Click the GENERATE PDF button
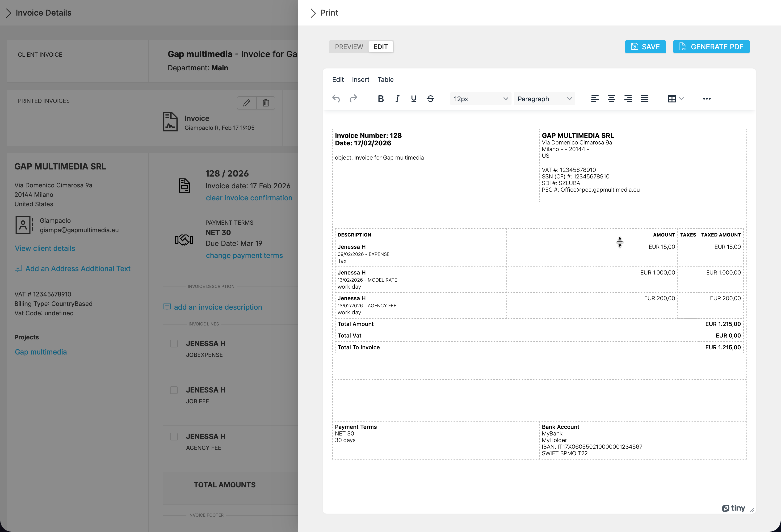 tap(711, 47)
